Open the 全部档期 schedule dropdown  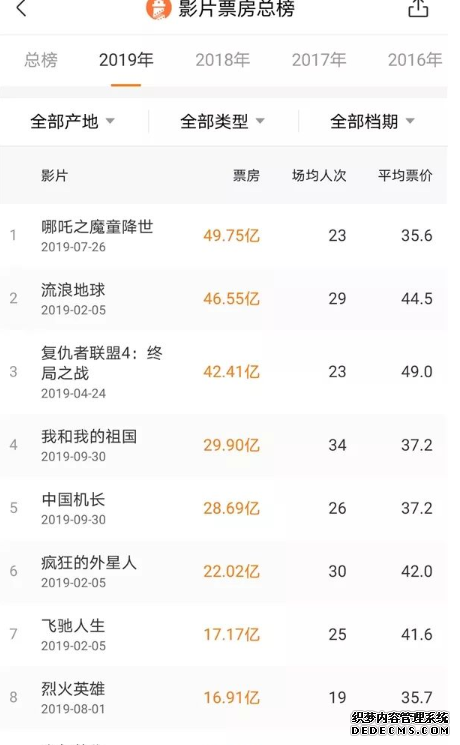[373, 122]
